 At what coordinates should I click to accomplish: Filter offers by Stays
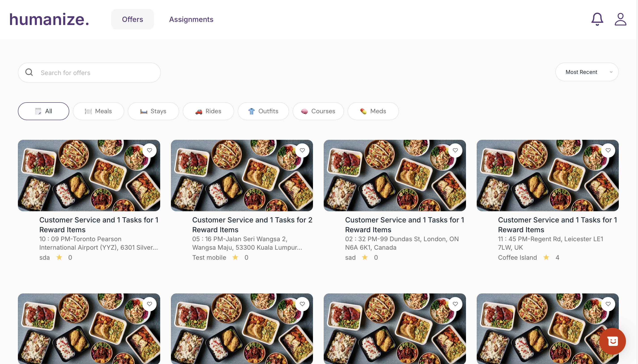(x=153, y=111)
